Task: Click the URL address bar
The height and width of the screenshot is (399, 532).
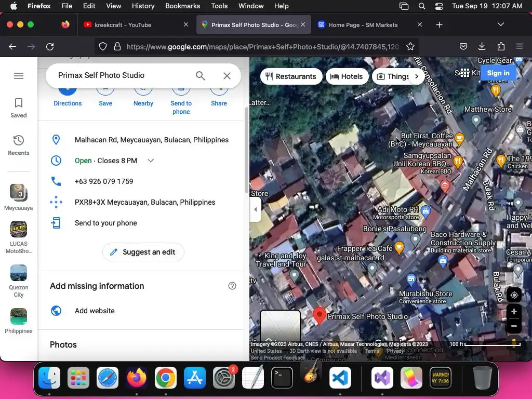Action: click(263, 46)
